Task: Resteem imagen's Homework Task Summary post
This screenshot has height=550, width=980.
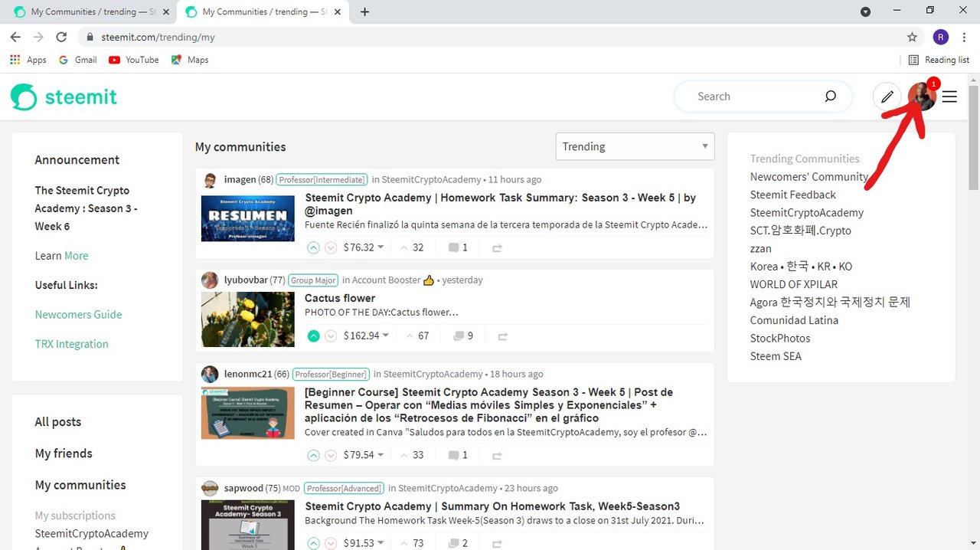Action: [x=498, y=248]
